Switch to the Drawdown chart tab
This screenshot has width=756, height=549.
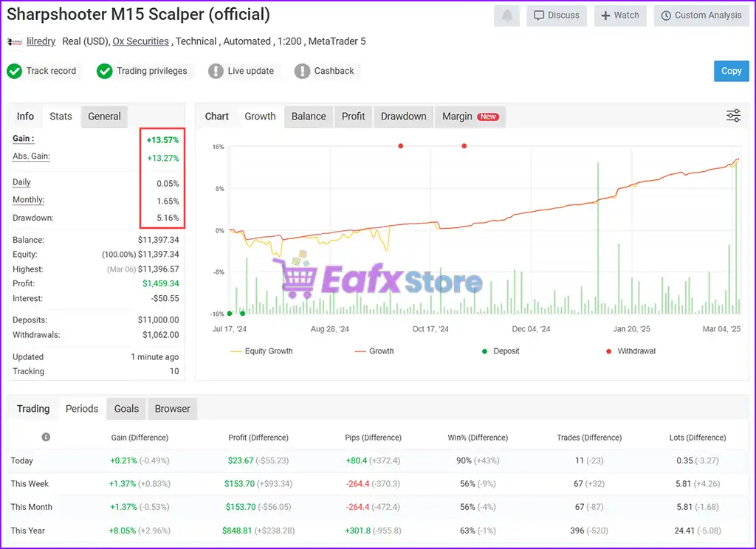click(403, 117)
